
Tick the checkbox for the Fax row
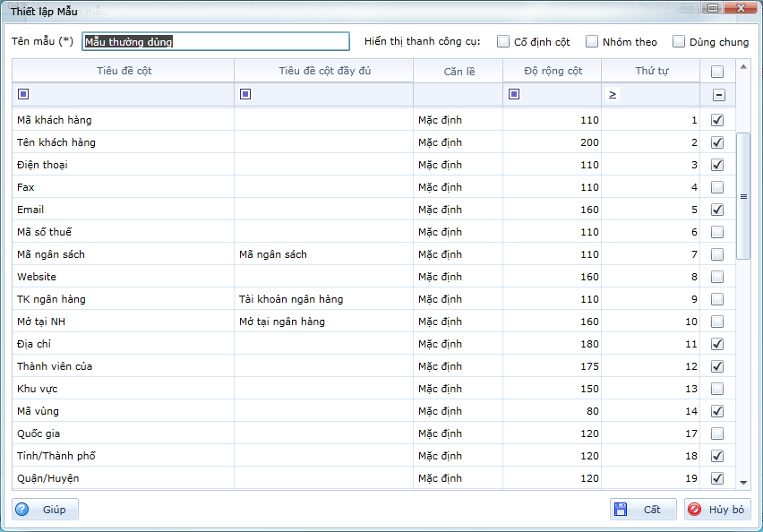tap(717, 187)
